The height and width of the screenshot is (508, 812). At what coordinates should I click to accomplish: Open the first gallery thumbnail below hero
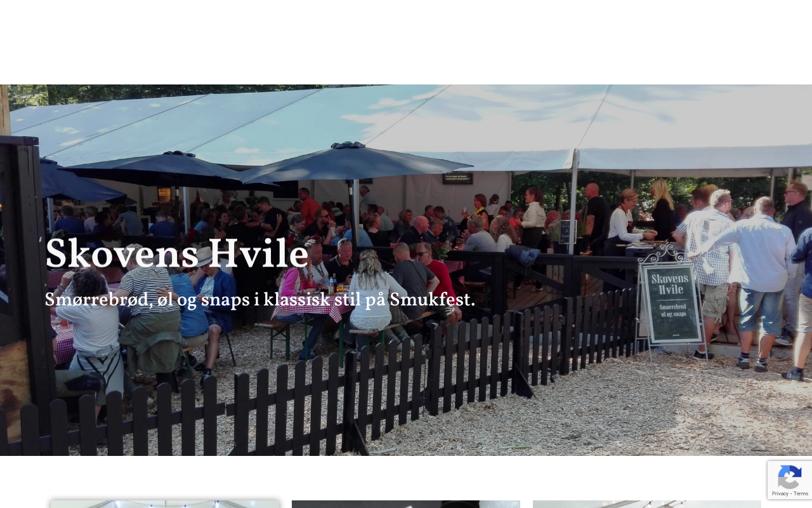(x=165, y=504)
